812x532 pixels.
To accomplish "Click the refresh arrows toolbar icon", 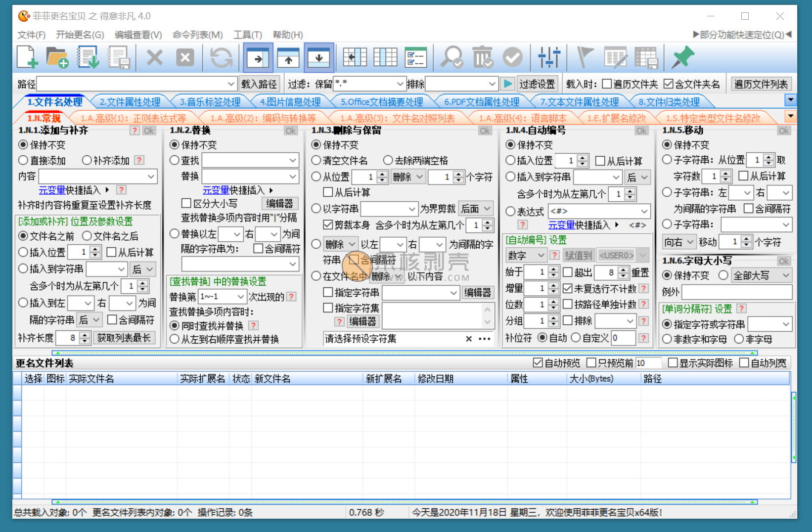I will point(221,58).
